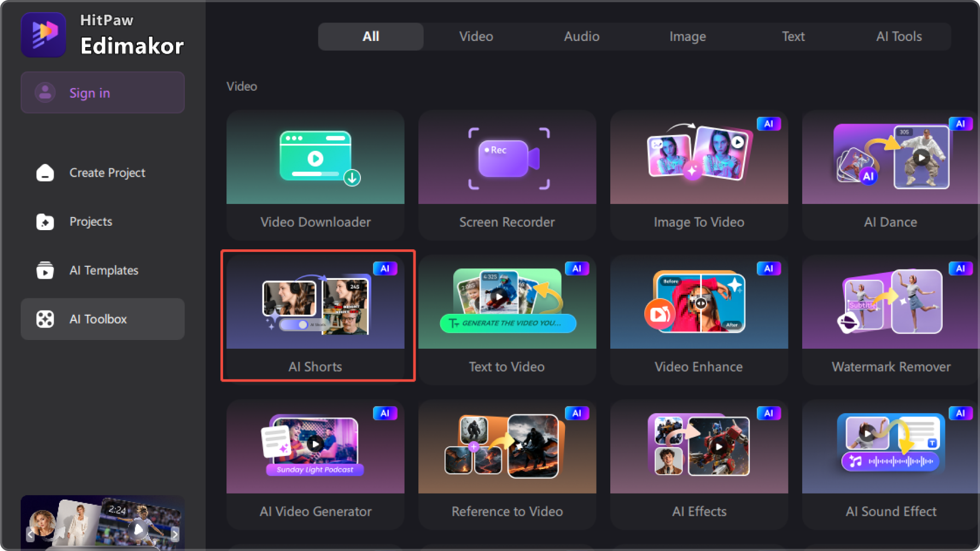Viewport: 980px width, 551px height.
Task: Click the AI Dance label
Action: click(890, 222)
